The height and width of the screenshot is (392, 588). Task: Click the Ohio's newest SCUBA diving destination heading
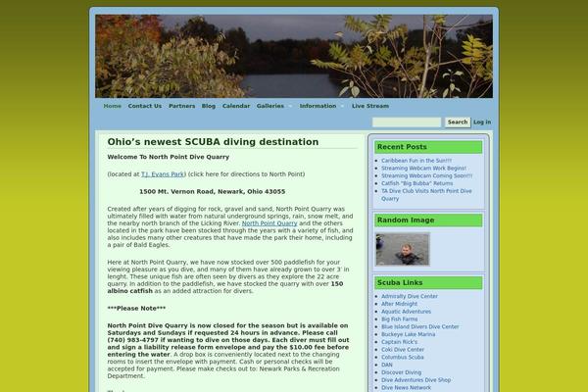click(x=213, y=142)
